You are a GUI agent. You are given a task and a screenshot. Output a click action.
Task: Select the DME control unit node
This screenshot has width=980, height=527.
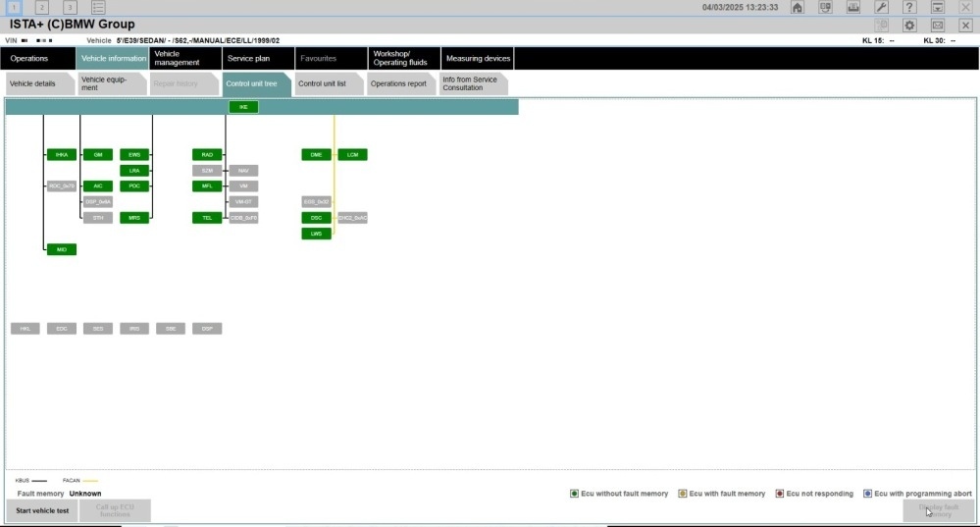[x=316, y=155]
